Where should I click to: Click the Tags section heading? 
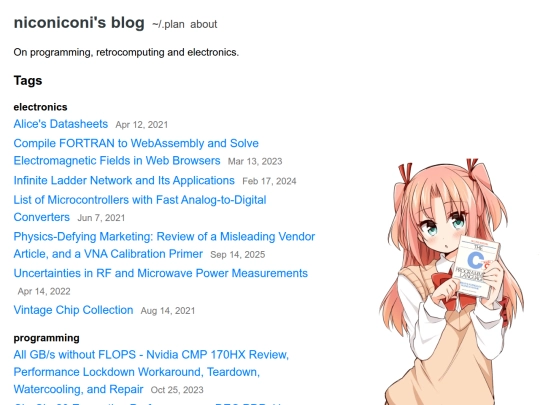click(28, 81)
